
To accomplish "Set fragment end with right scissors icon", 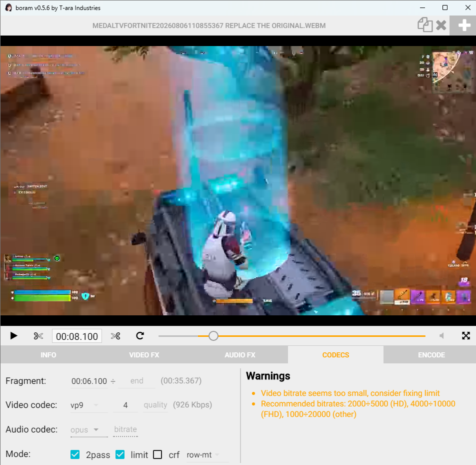I will pos(115,336).
